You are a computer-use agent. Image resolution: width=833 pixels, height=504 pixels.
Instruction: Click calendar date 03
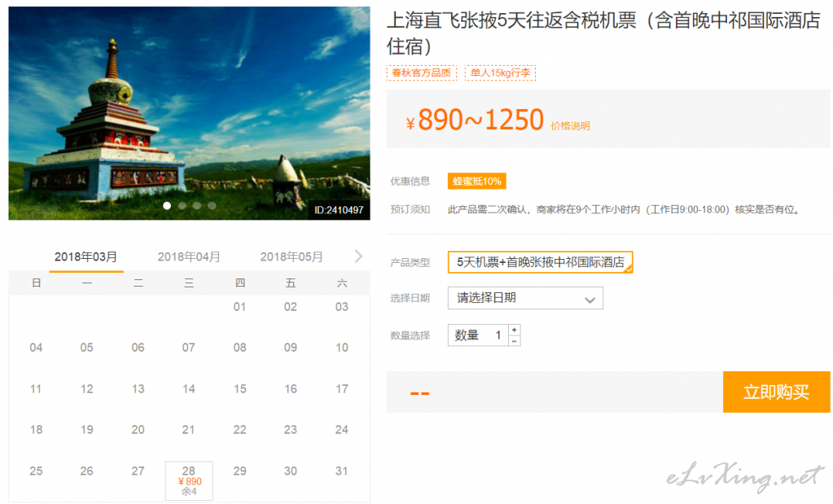(342, 307)
